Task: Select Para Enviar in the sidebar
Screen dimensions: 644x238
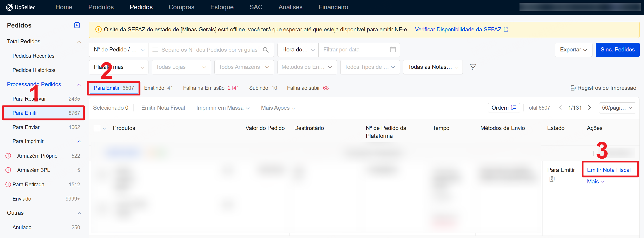Action: (x=26, y=127)
